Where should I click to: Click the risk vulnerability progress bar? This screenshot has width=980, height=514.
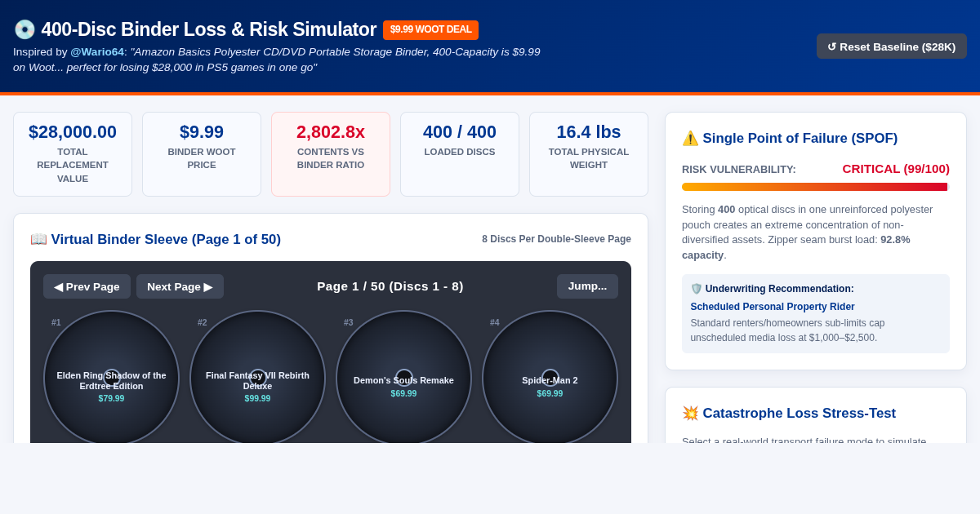tap(816, 187)
